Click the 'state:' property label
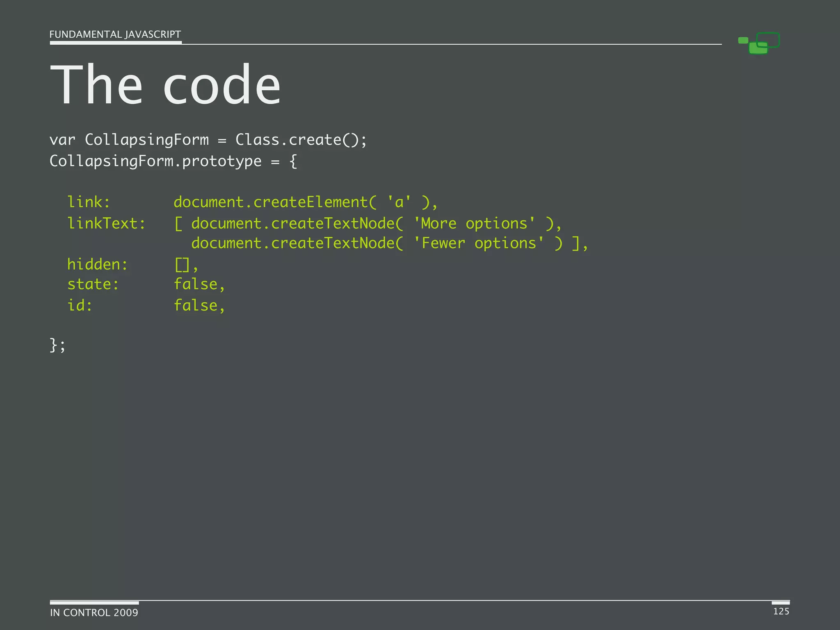This screenshot has height=630, width=840. (x=93, y=284)
